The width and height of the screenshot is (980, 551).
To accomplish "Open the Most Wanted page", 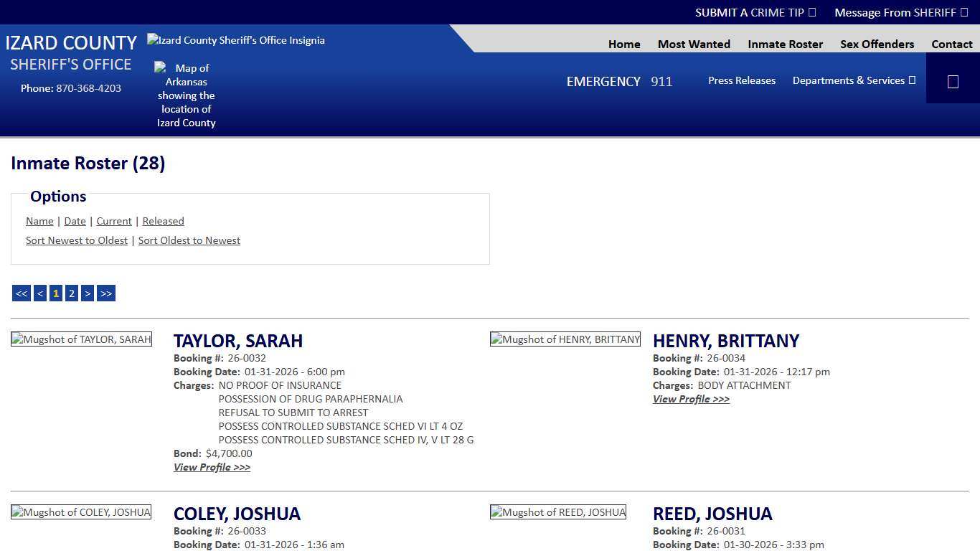I will pos(693,44).
